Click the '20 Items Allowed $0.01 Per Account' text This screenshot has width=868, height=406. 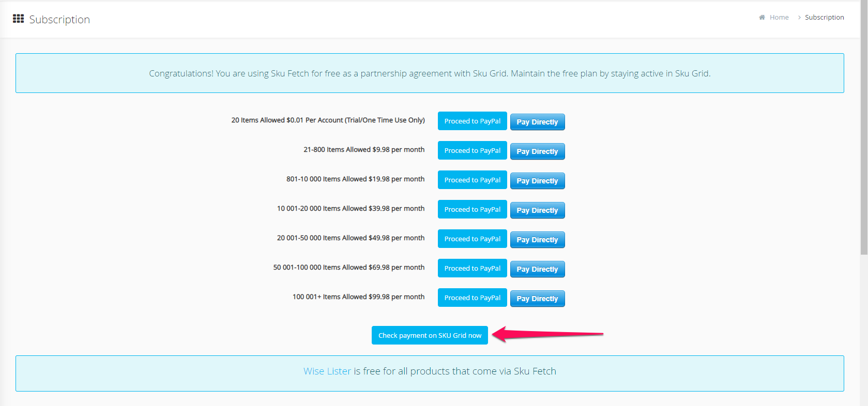[328, 120]
